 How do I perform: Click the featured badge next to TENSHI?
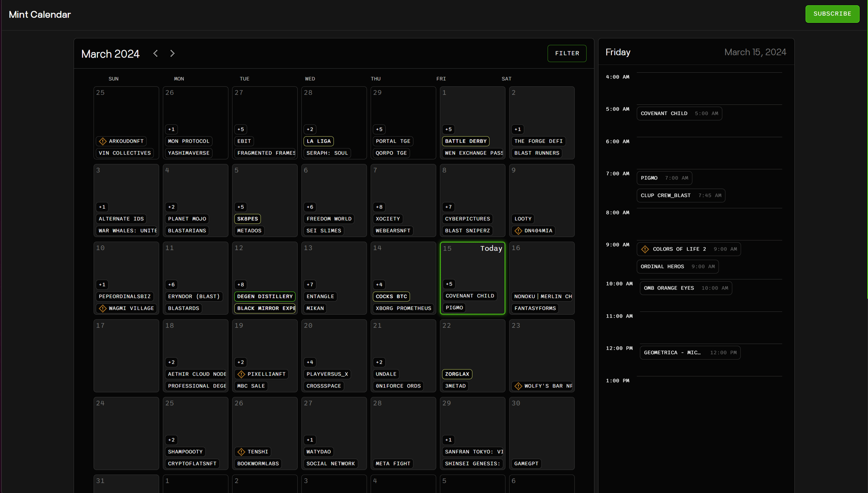coord(242,452)
